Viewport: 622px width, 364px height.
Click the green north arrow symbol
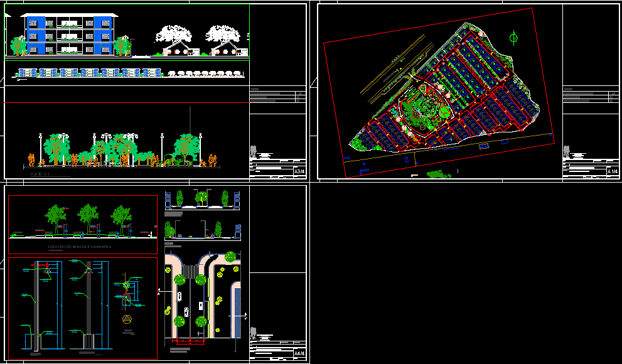tap(514, 38)
